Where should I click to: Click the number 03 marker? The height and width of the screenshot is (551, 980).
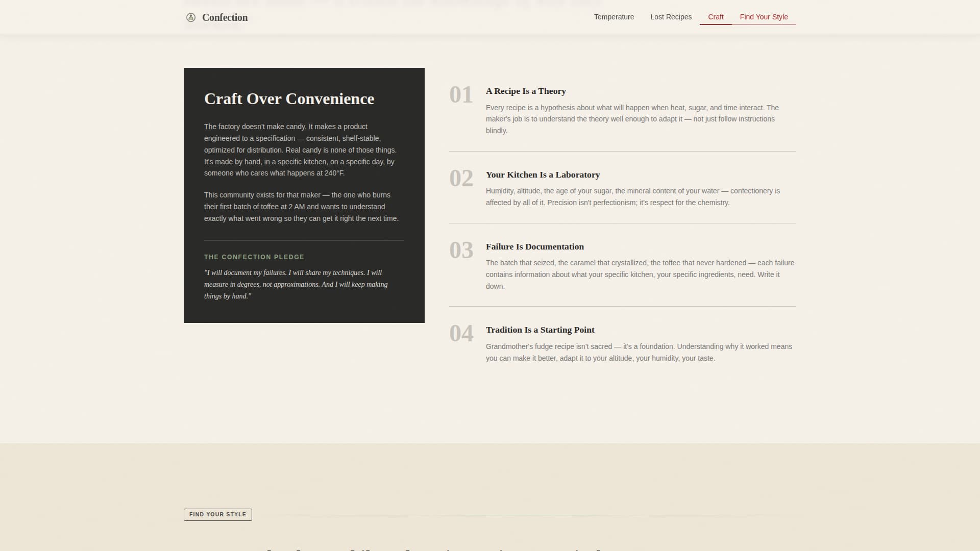(461, 251)
